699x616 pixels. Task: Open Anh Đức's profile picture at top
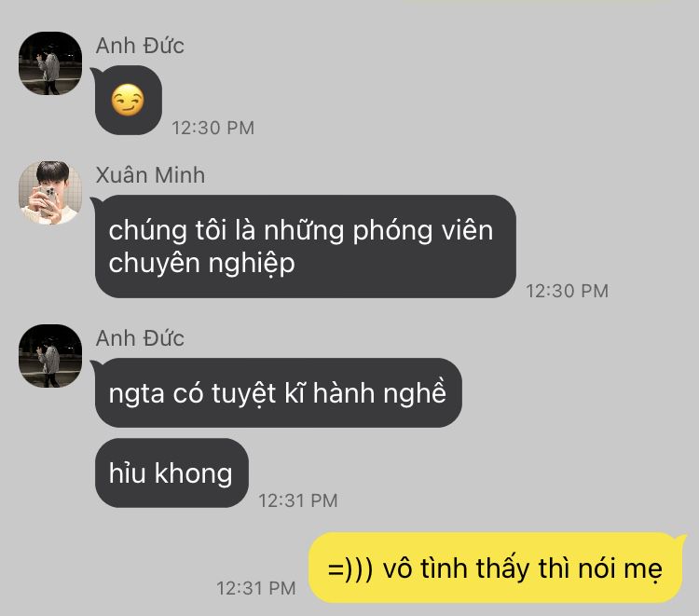pyautogui.click(x=50, y=62)
